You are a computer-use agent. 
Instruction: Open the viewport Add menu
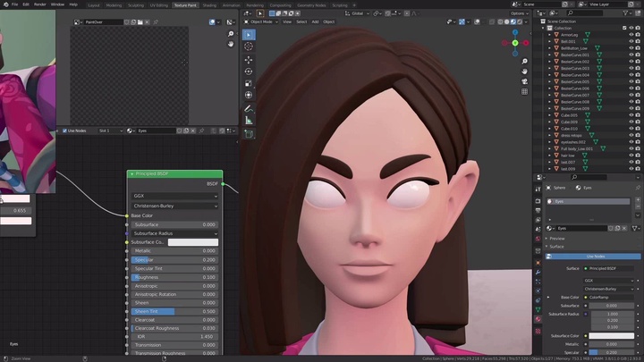click(315, 21)
